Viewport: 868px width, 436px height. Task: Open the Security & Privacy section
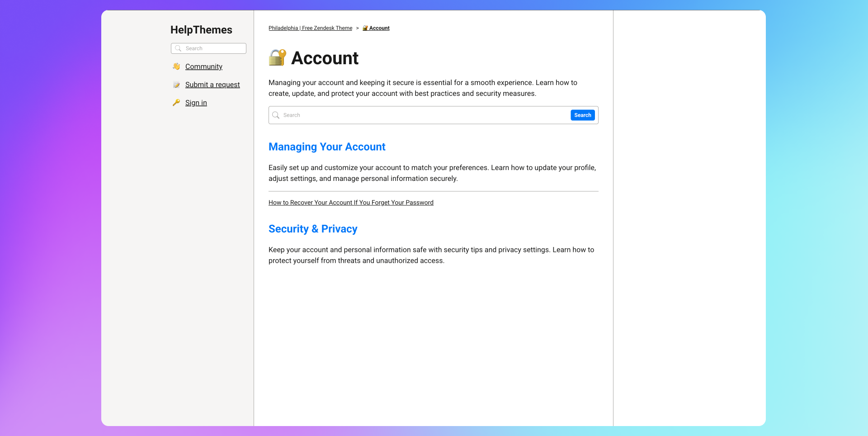[313, 229]
